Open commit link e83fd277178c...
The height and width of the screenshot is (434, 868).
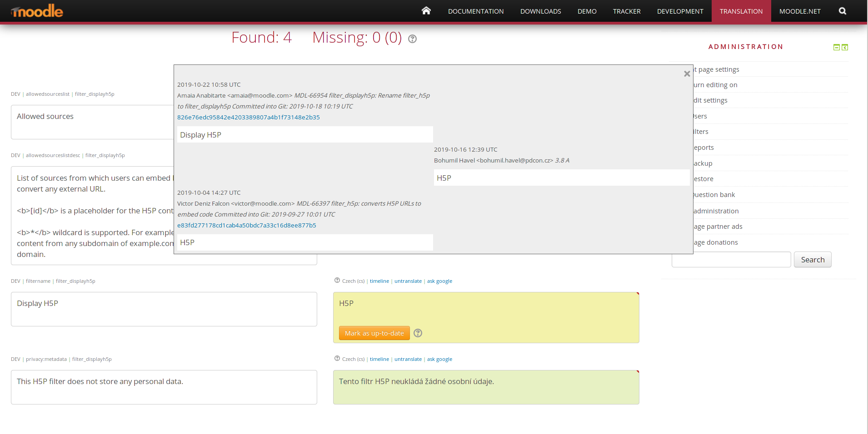[x=247, y=225]
